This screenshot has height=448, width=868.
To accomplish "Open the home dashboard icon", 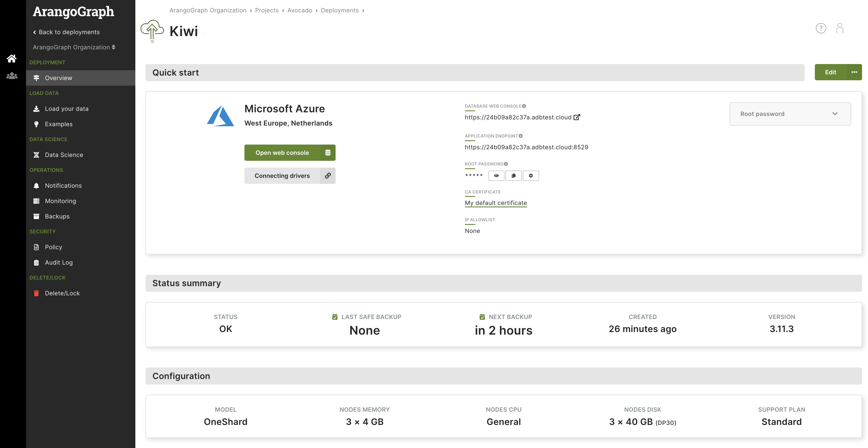I will 12,59.
